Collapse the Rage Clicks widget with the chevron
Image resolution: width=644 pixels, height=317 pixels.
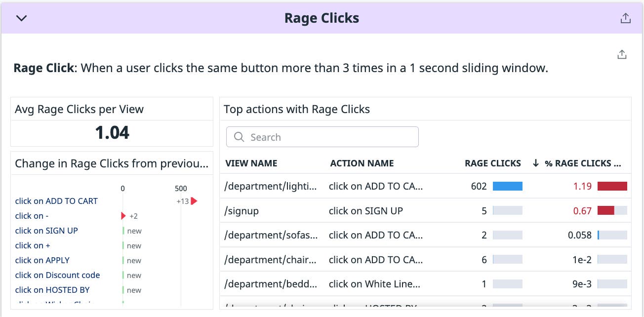pyautogui.click(x=21, y=18)
